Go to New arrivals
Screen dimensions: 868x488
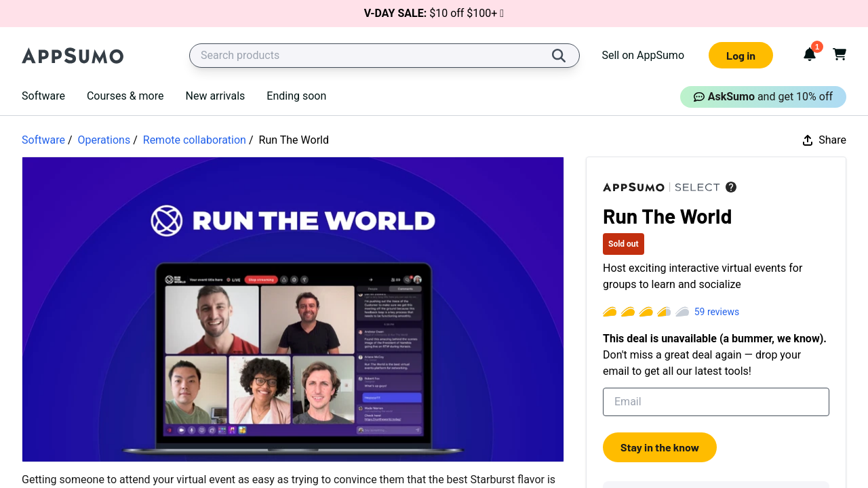pyautogui.click(x=215, y=96)
